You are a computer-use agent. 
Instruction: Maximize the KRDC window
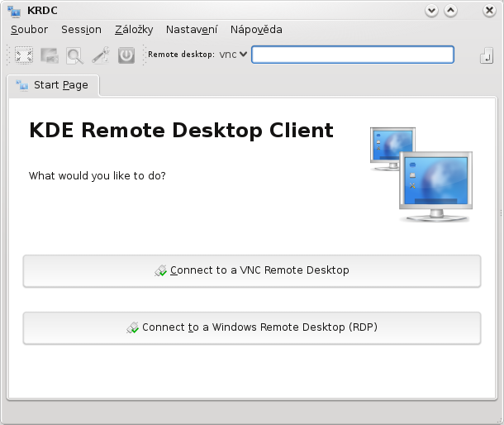pyautogui.click(x=450, y=11)
